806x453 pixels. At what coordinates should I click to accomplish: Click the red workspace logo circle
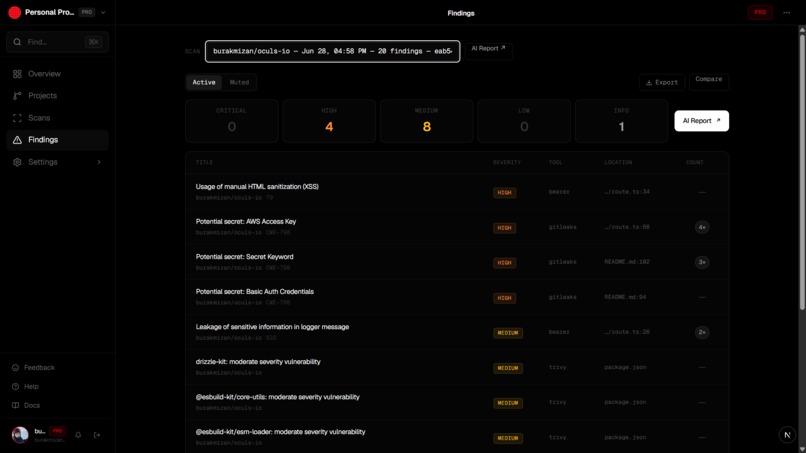[14, 12]
